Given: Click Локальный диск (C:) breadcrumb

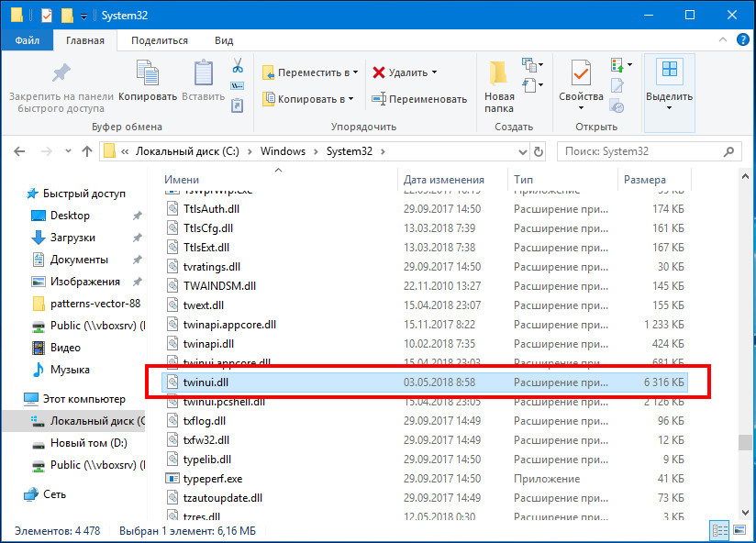Looking at the screenshot, I should 187,151.
